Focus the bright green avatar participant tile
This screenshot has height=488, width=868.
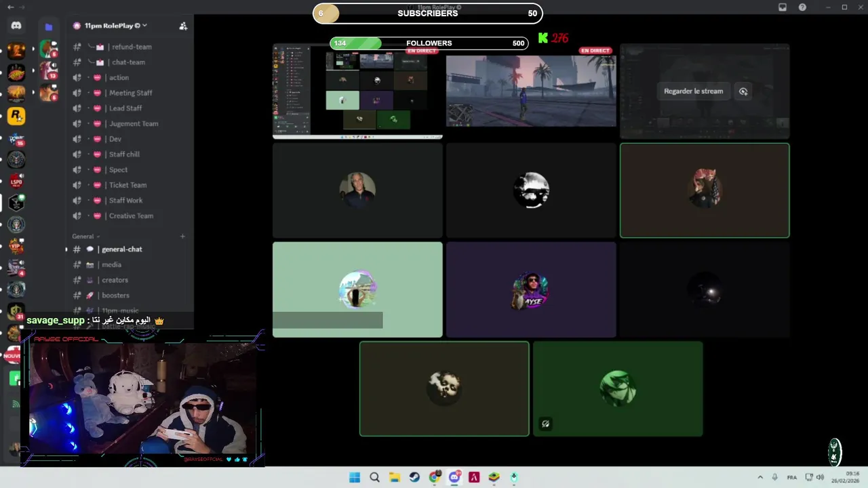pos(618,389)
